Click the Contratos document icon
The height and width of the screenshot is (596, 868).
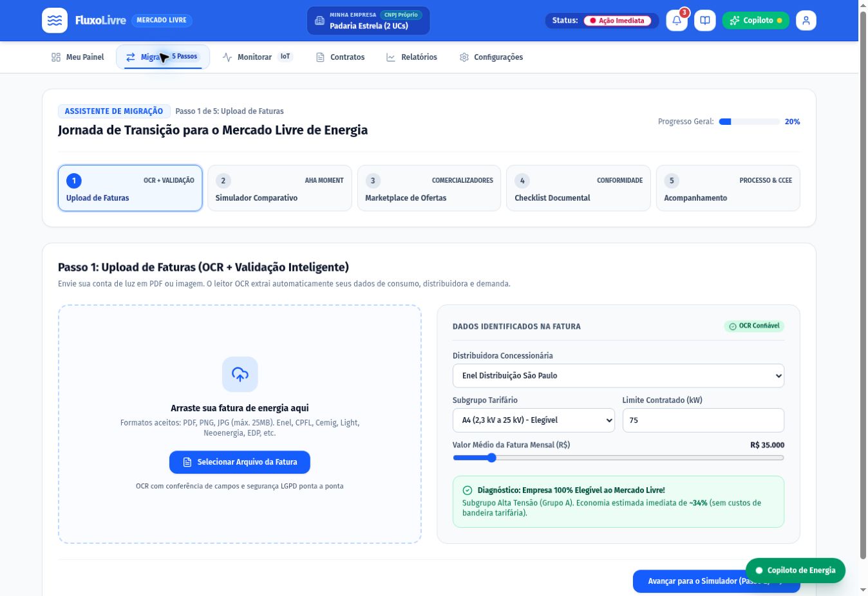tap(320, 57)
